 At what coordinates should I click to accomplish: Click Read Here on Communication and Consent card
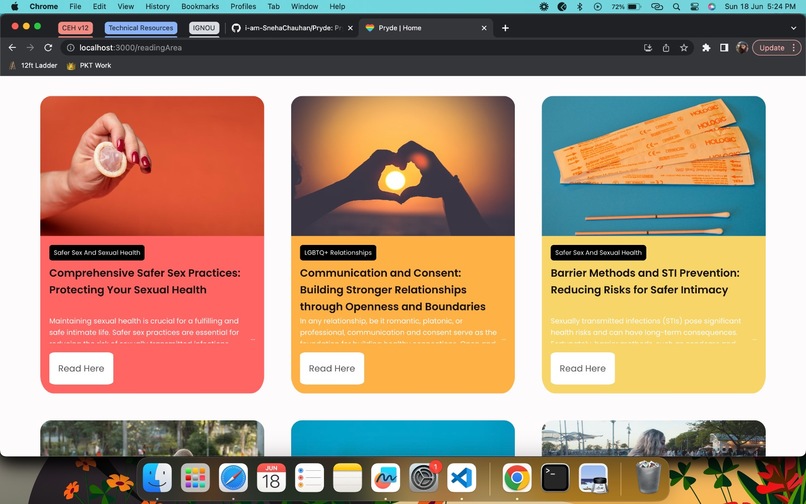[332, 368]
